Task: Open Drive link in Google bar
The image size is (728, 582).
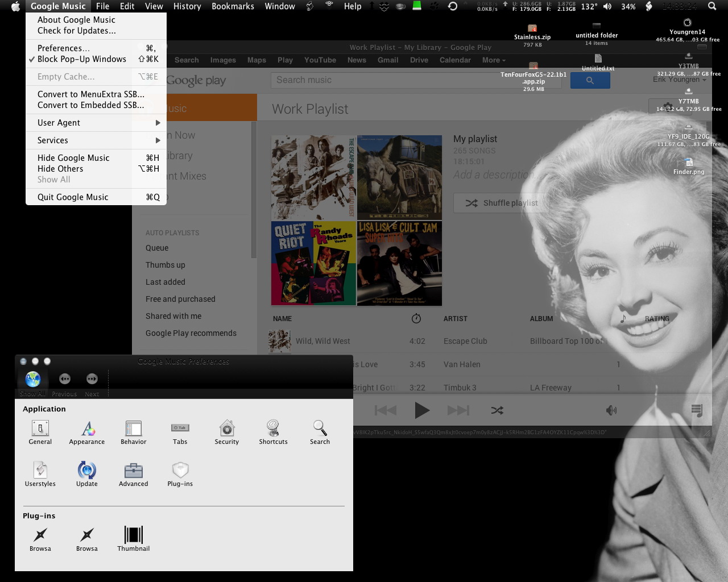Action: point(419,60)
